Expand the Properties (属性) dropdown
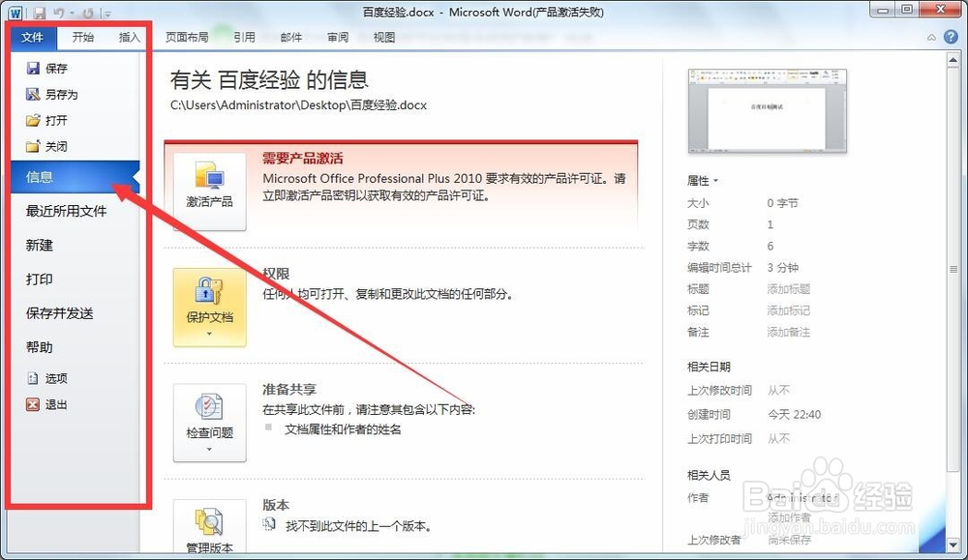This screenshot has height=560, width=968. [x=703, y=181]
